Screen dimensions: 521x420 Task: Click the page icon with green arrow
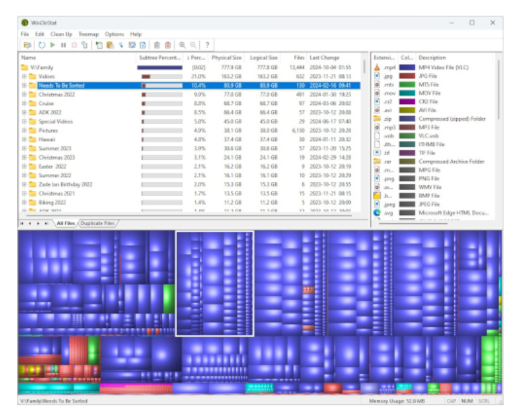click(x=99, y=45)
